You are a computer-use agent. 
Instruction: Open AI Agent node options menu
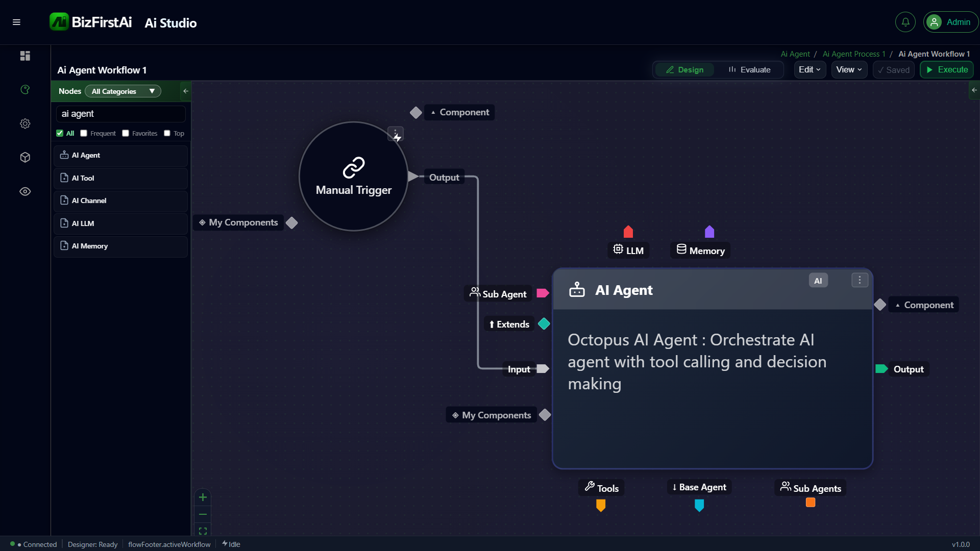tap(860, 280)
